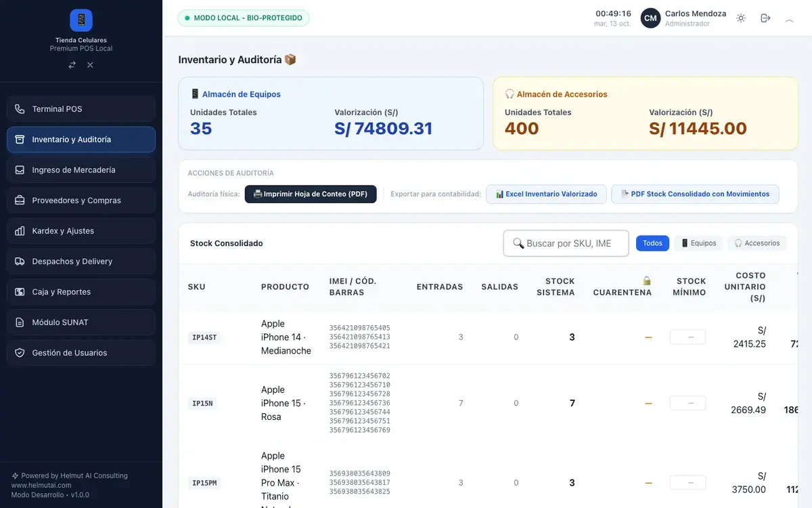Click the www.helmutai.com link
The width and height of the screenshot is (812, 508).
(41, 485)
